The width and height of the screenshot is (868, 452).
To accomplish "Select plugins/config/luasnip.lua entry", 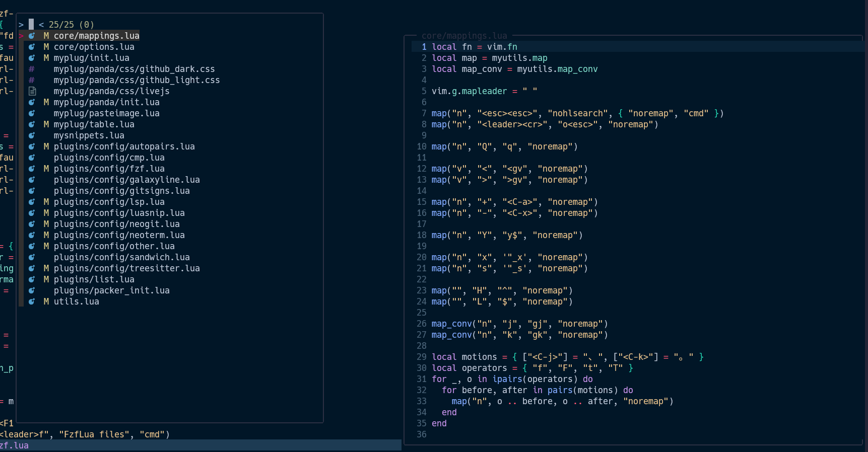I will (x=119, y=213).
